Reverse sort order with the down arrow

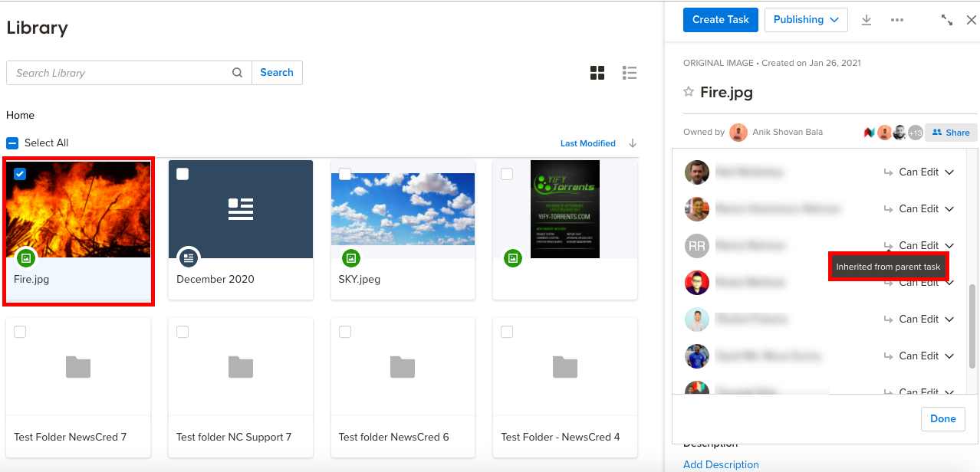pos(633,143)
